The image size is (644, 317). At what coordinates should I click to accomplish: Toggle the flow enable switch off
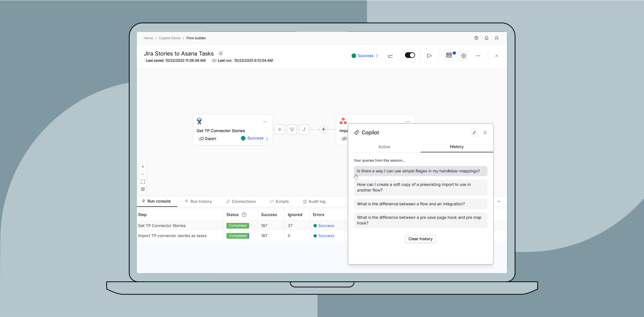click(x=410, y=55)
